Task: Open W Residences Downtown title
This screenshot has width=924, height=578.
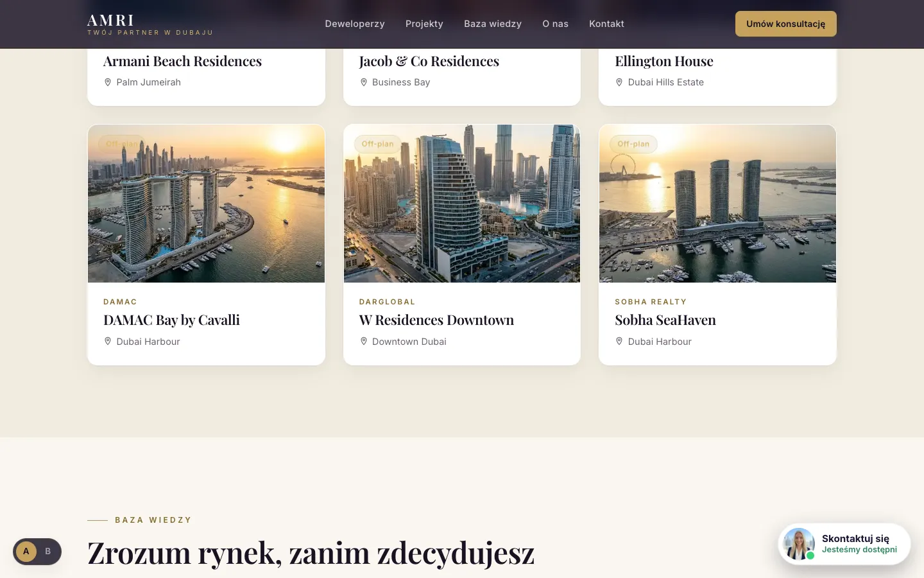Action: (436, 320)
